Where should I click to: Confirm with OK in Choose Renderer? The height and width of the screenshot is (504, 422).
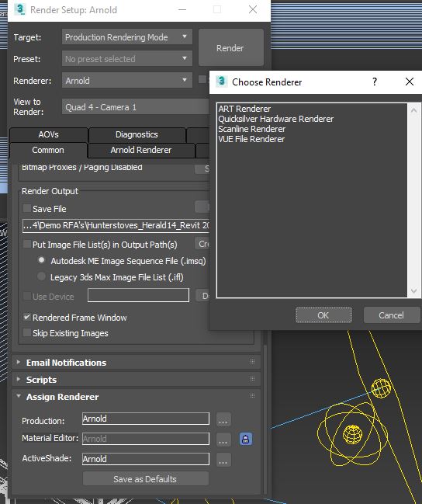coord(323,315)
